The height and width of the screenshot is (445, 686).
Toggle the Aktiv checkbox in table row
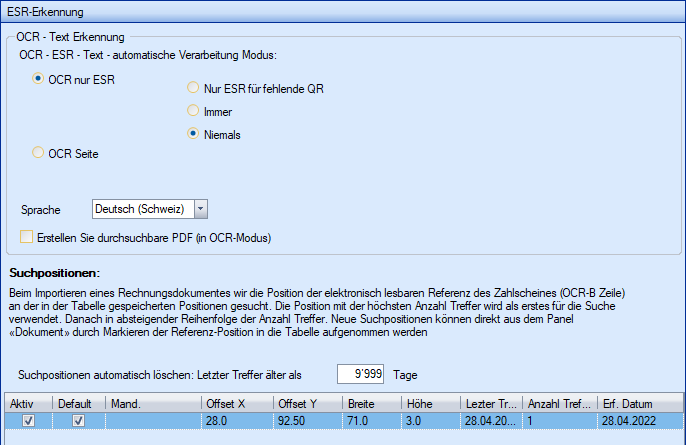point(28,420)
